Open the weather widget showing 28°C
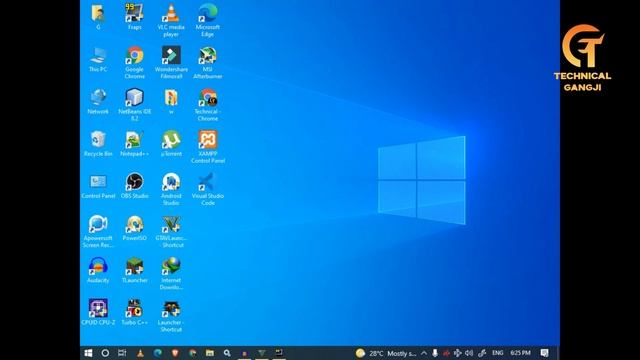Viewport: 640px width, 360px height. coord(386,353)
